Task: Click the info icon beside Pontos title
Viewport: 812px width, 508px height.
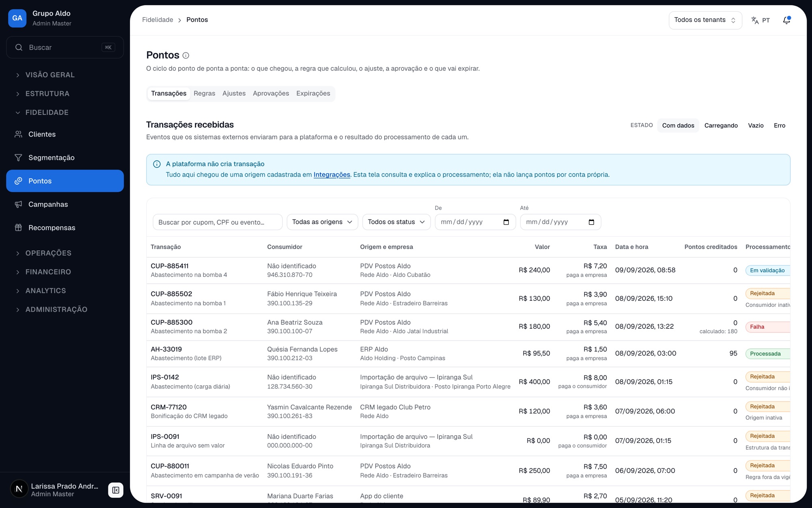Action: (186, 55)
